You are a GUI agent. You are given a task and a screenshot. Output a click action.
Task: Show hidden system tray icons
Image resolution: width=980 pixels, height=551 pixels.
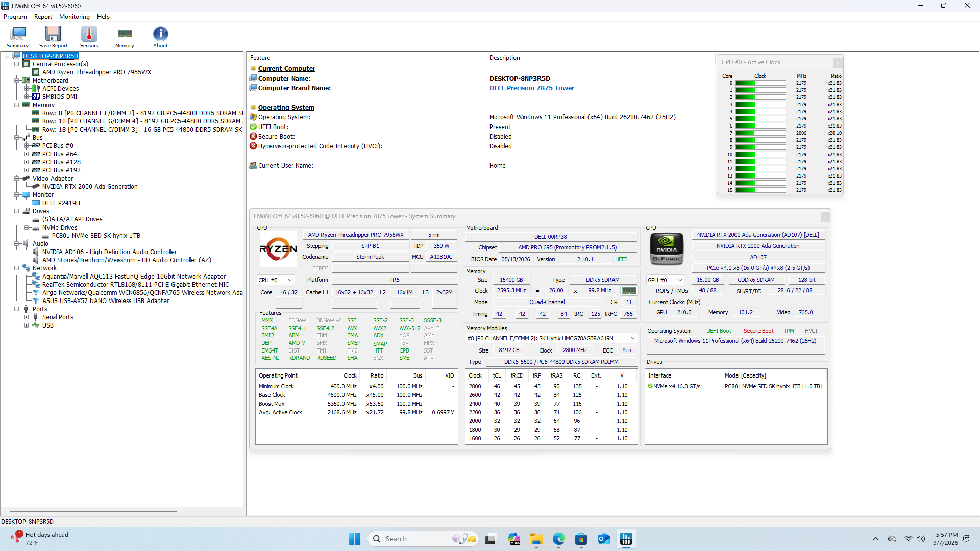tap(876, 539)
